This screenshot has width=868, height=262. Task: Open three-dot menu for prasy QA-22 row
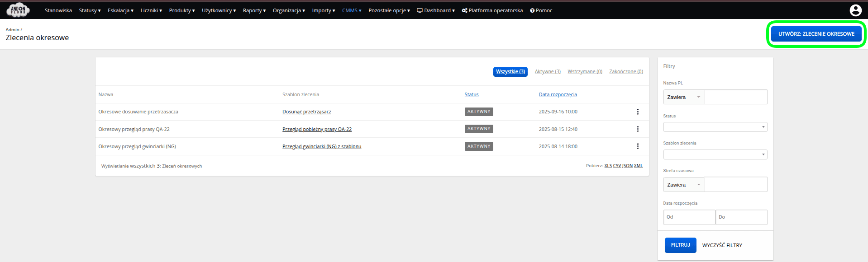pyautogui.click(x=638, y=129)
